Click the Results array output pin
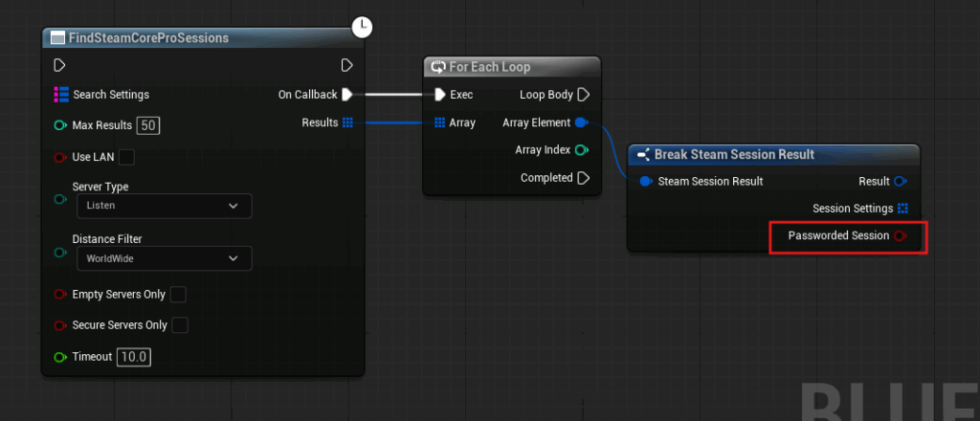980x421 pixels. pos(347,122)
